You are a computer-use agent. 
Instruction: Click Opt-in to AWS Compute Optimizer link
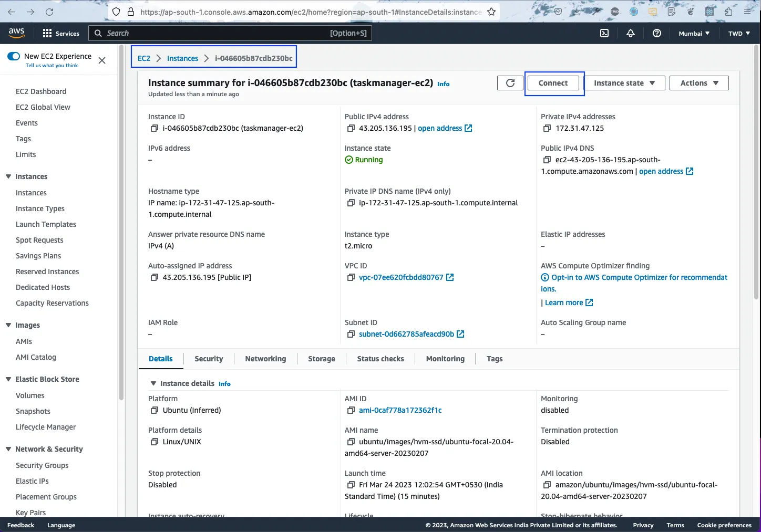pos(634,283)
